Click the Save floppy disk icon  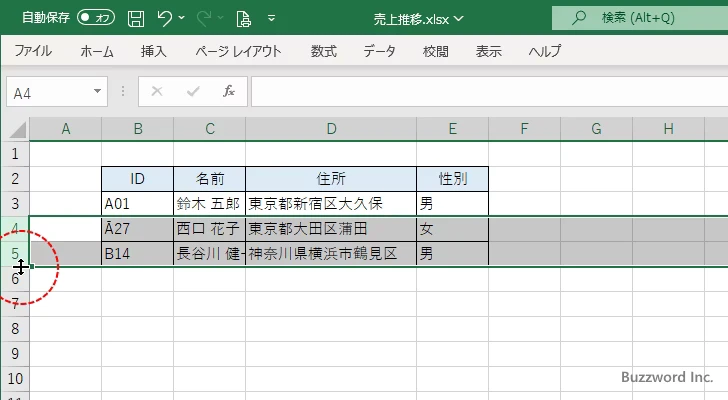[136, 19]
